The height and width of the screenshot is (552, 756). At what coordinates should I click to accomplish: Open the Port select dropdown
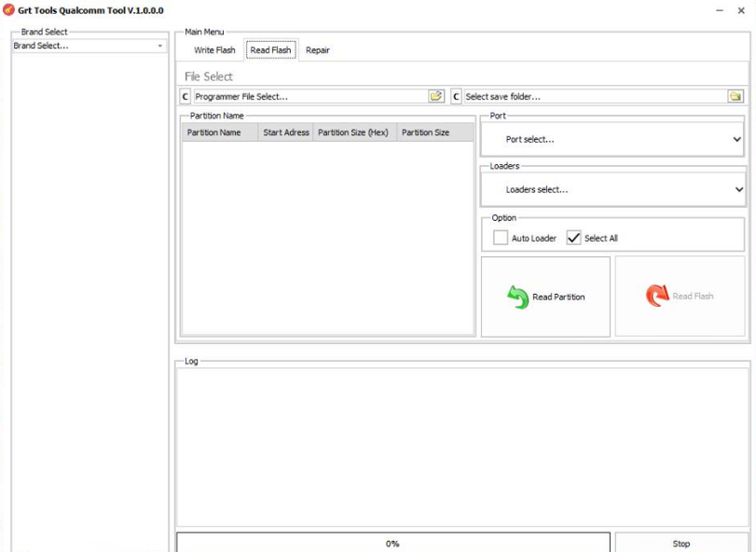(x=612, y=139)
